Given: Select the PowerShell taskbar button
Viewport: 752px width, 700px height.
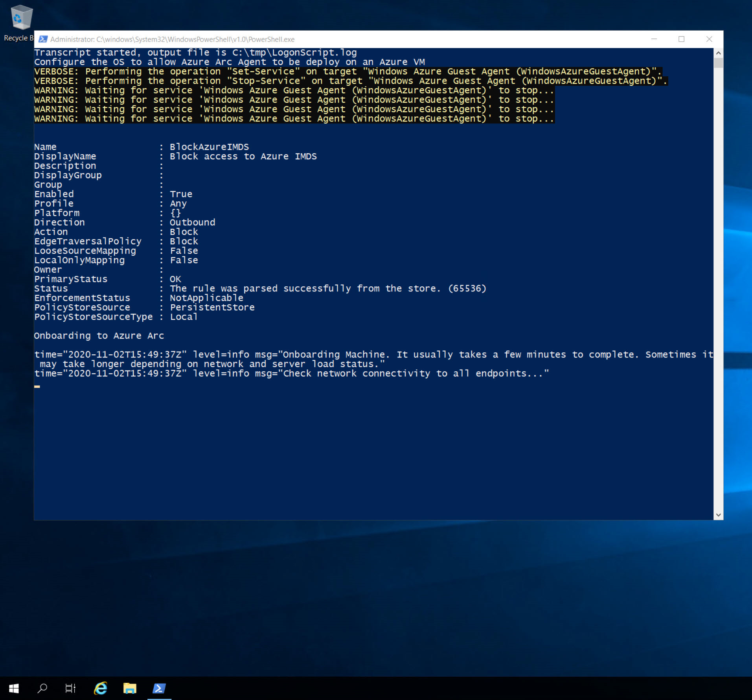Looking at the screenshot, I should coord(159,688).
